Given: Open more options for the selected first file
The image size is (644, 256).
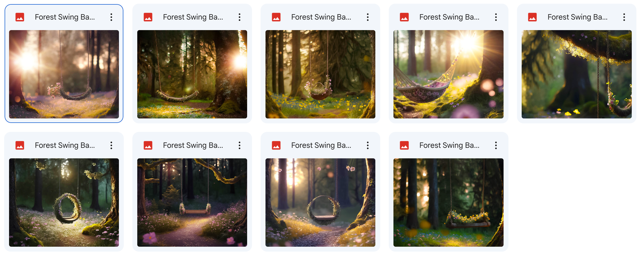Looking at the screenshot, I should point(111,17).
